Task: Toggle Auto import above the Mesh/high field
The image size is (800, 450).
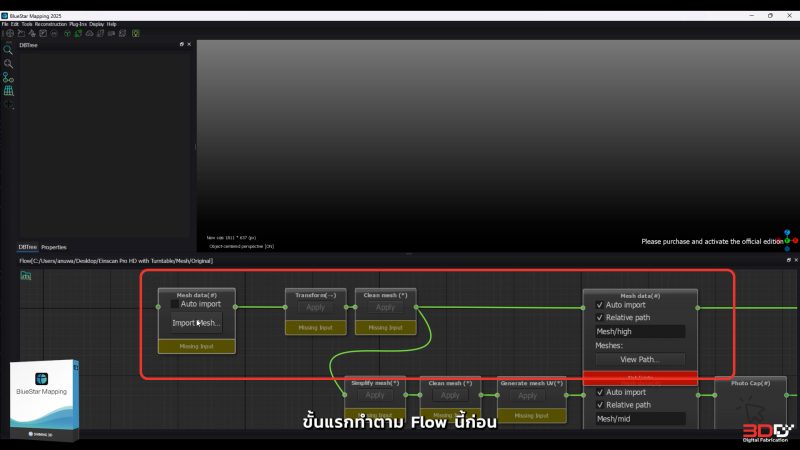Action: tap(599, 305)
